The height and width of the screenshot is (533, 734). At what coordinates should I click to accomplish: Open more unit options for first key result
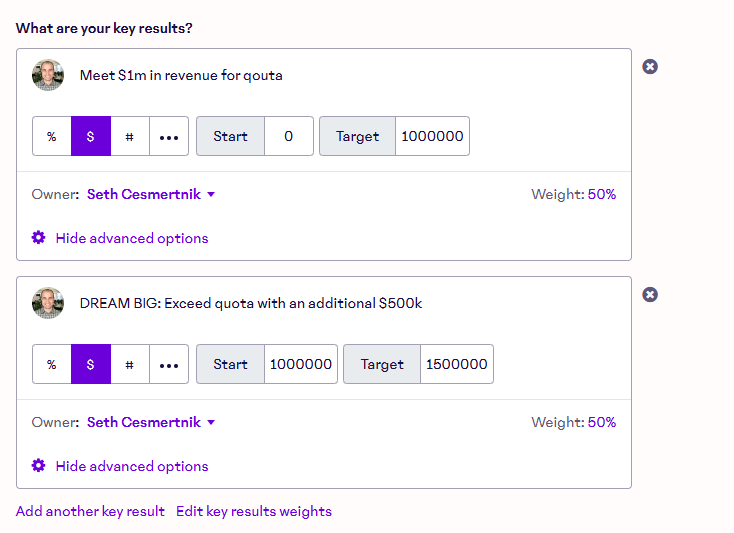click(169, 137)
